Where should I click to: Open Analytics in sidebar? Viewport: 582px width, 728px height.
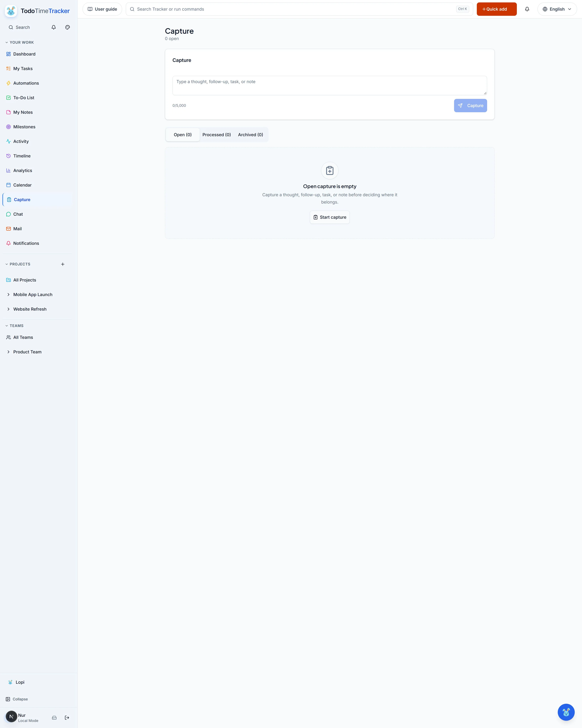pos(37,170)
